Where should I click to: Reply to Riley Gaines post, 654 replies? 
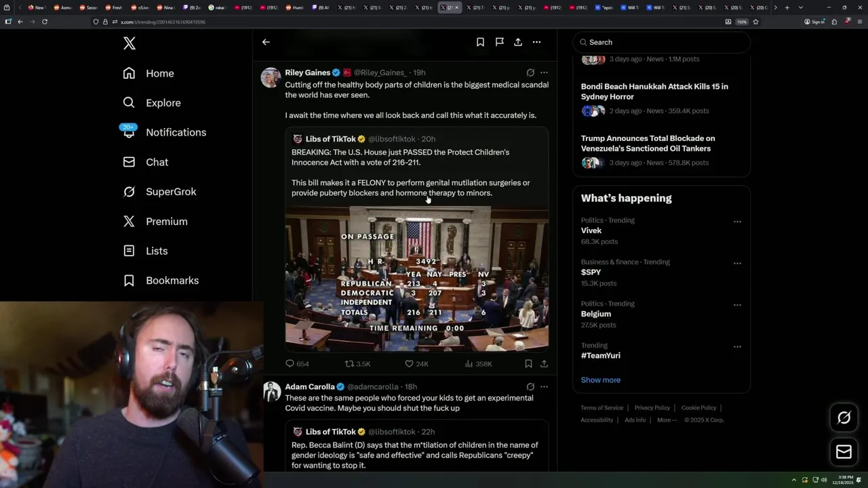(297, 364)
